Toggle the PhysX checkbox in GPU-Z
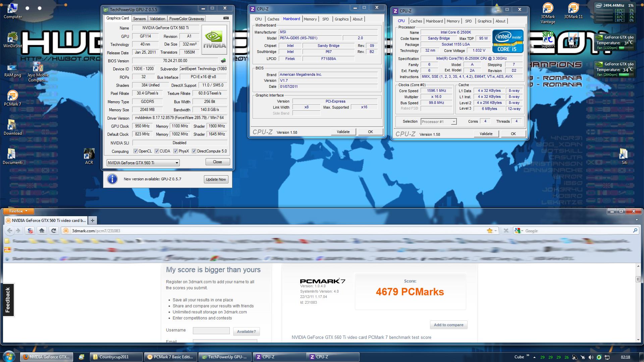Viewport: 644px width, 362px height. 175,151
